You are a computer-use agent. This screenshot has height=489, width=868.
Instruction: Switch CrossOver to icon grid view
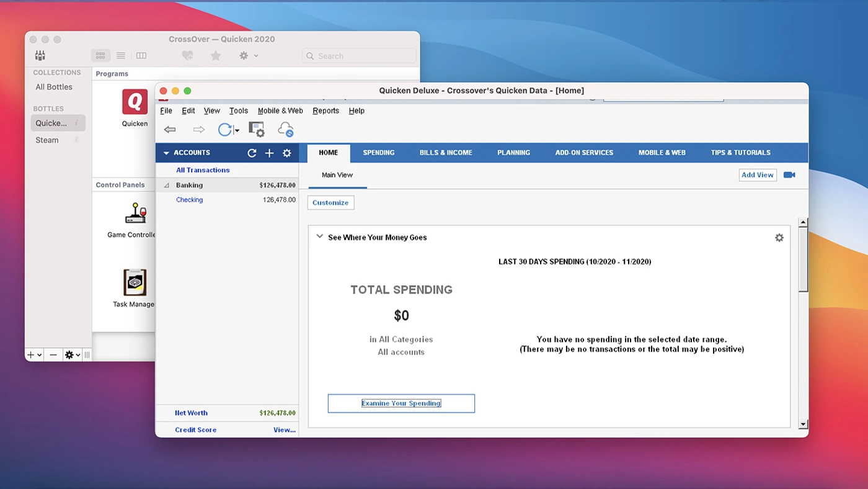(100, 56)
